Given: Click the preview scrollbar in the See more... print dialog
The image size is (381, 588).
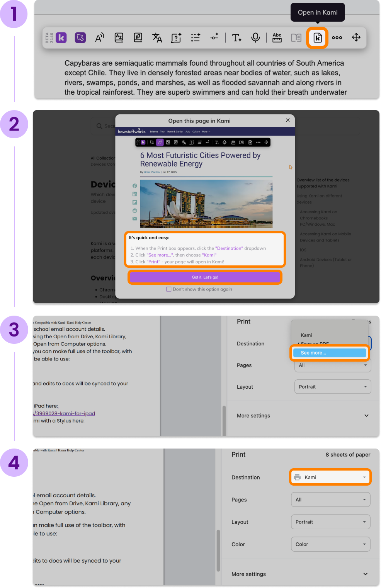Looking at the screenshot, I should point(224,421).
